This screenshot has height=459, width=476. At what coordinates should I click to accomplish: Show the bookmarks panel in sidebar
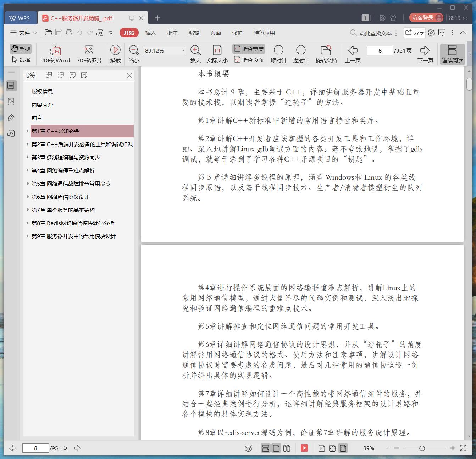[11, 85]
